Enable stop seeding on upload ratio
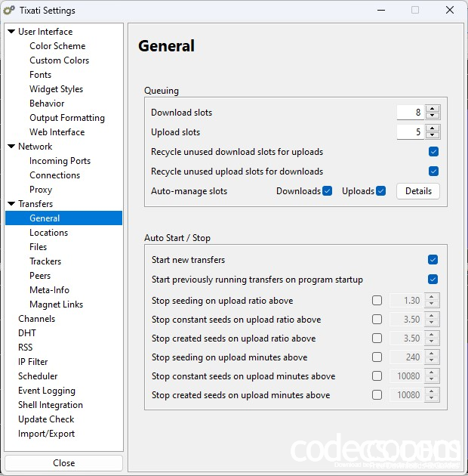468x476 pixels. point(377,301)
